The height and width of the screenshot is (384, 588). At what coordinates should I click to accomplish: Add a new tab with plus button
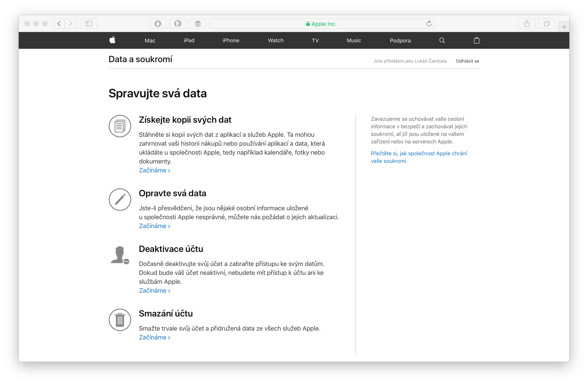click(564, 27)
